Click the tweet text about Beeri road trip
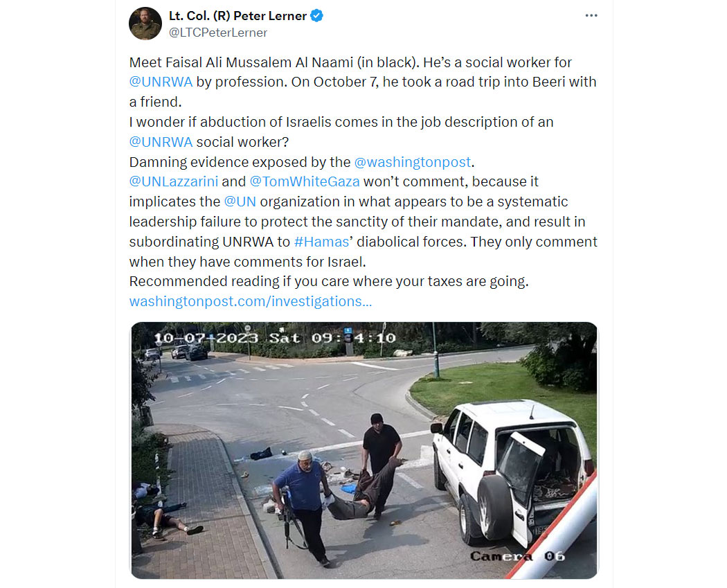727x588 pixels. (363, 82)
